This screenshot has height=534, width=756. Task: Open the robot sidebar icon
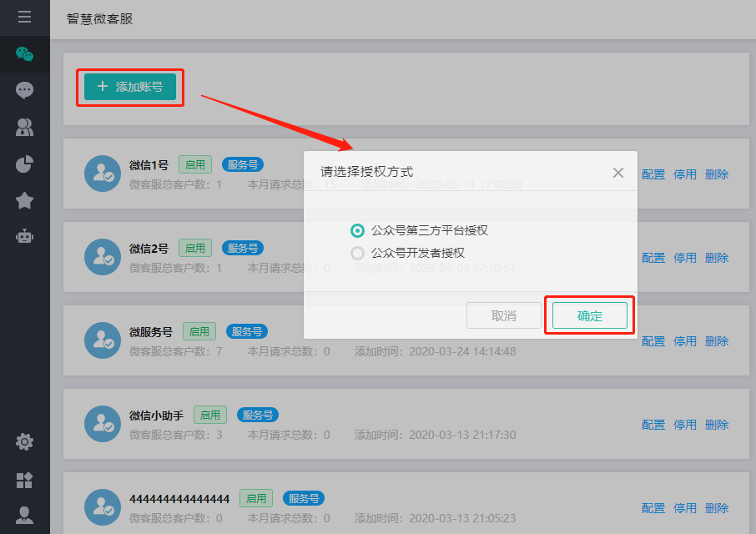[x=24, y=237]
